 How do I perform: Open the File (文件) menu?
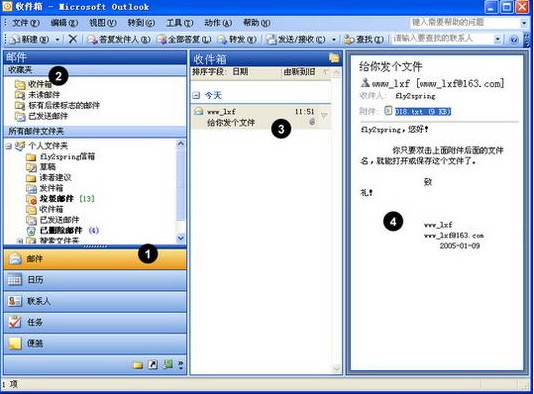click(x=26, y=23)
